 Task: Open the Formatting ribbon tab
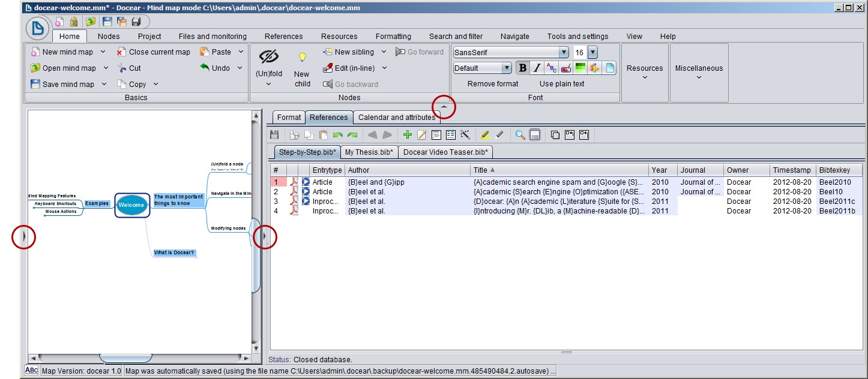[393, 36]
